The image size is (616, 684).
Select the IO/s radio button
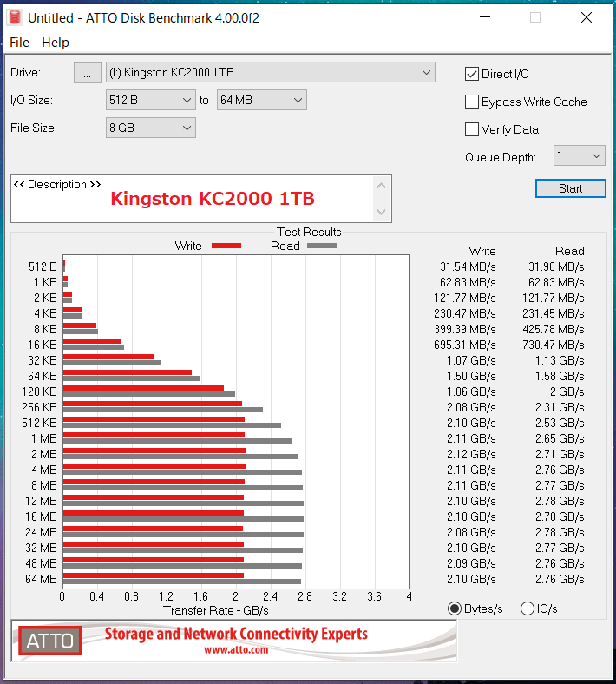(527, 608)
